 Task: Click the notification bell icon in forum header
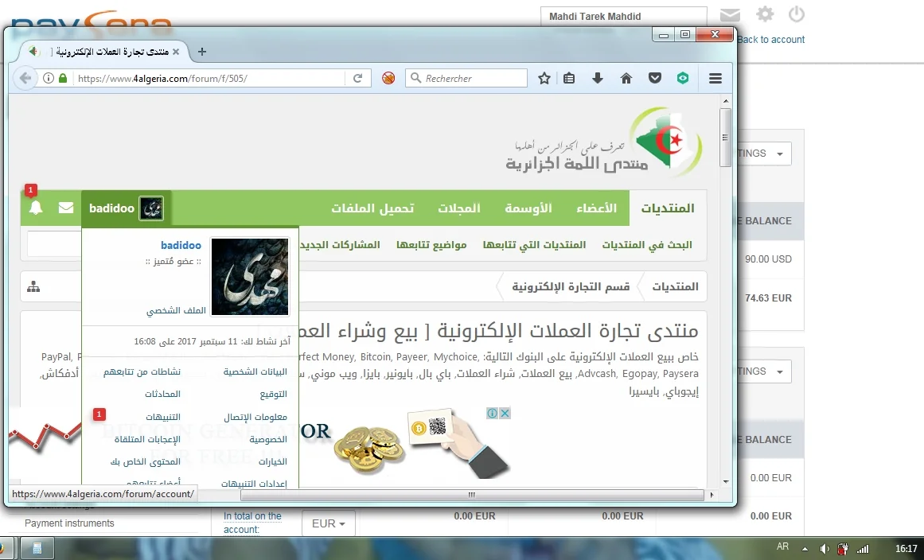36,208
